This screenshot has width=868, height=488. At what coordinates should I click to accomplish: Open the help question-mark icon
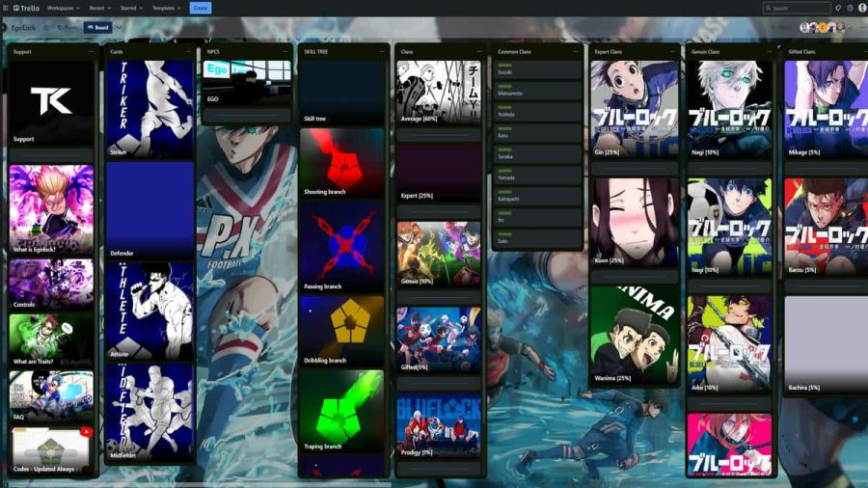click(x=851, y=9)
